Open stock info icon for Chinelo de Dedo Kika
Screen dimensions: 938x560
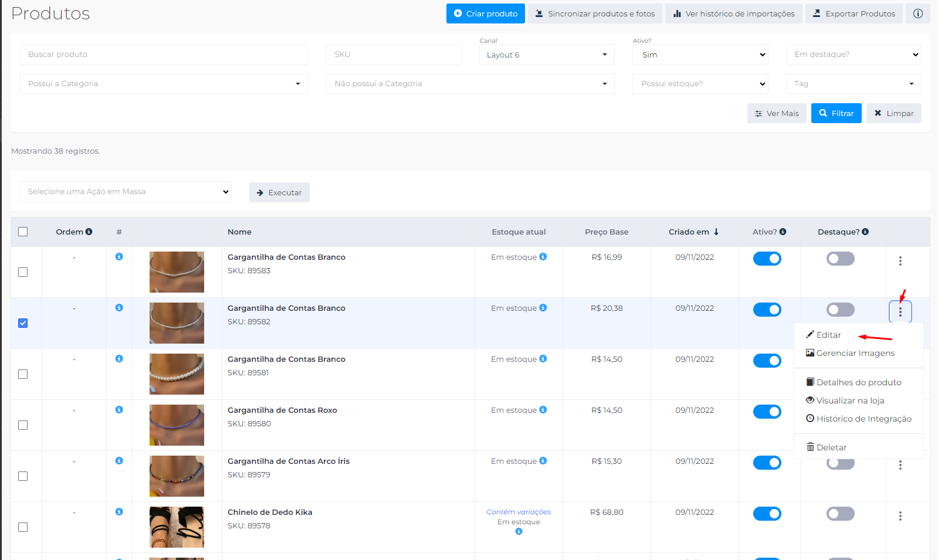[519, 531]
